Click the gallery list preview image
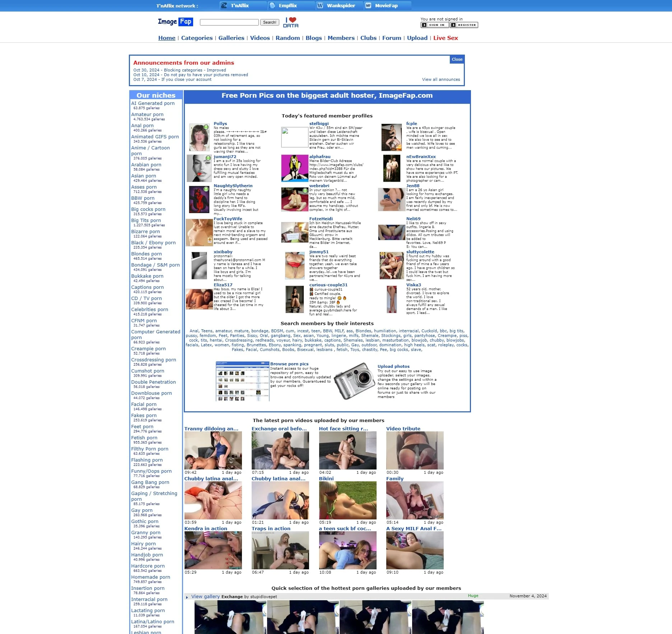The height and width of the screenshot is (634, 672). 242,381
